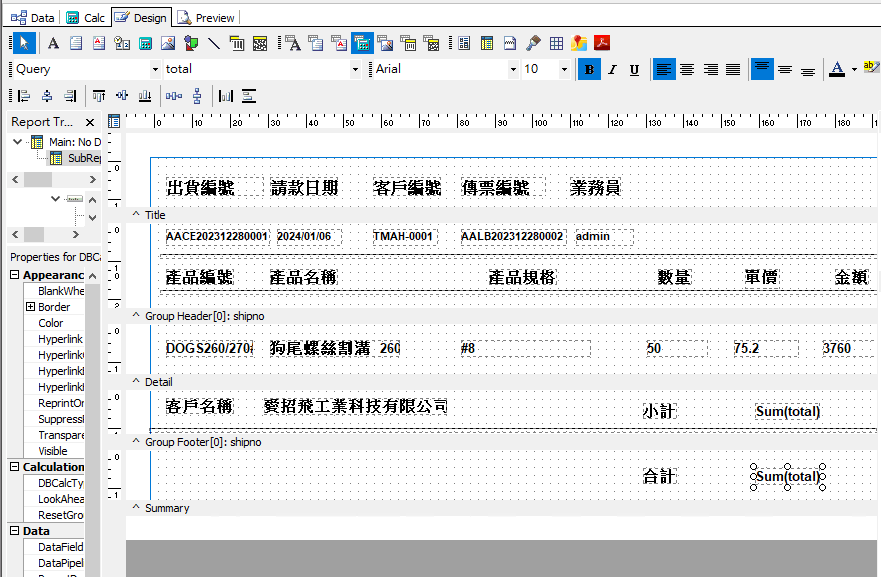Align selected objects to top edges
Viewport: 881px width, 577px height.
[99, 96]
